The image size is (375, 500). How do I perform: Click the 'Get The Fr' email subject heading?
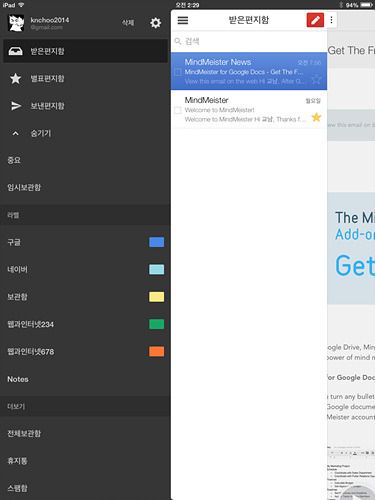click(351, 51)
